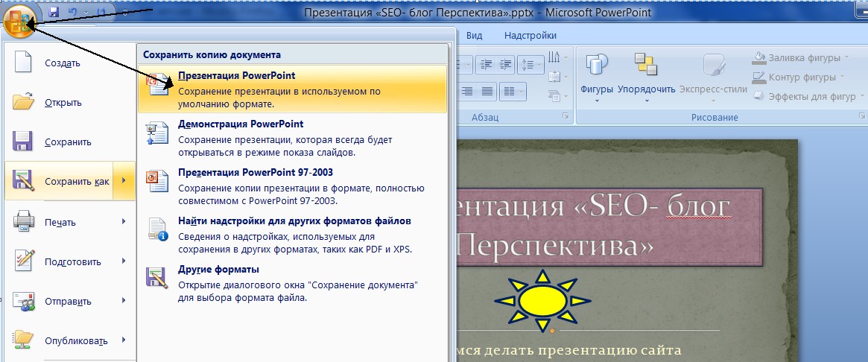Screen dimensions: 868x362
Task: Open Customize Quick Access Toolbar dropdown
Action: tap(125, 12)
